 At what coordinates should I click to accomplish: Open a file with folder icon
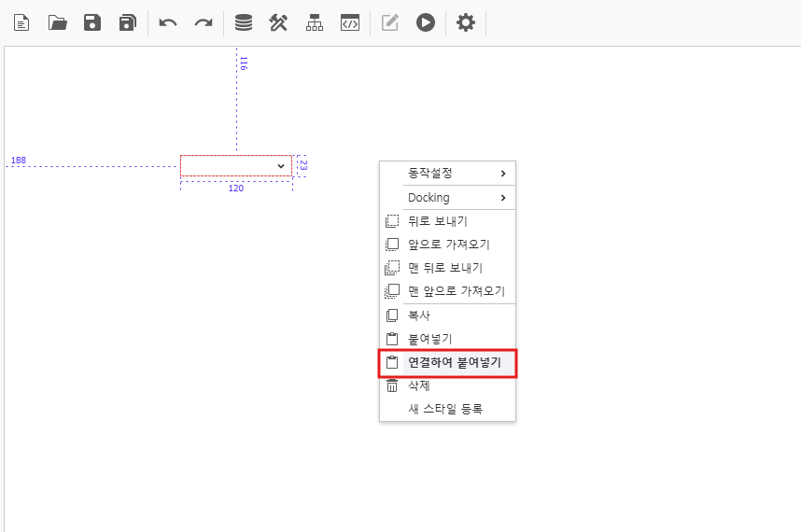click(57, 23)
